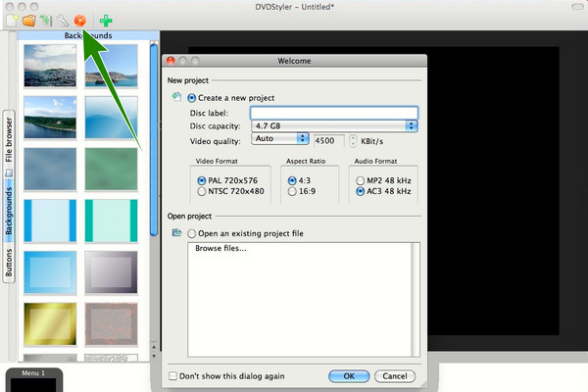Choose PAL 720x576 video format
The height and width of the screenshot is (392, 588).
pyautogui.click(x=201, y=180)
